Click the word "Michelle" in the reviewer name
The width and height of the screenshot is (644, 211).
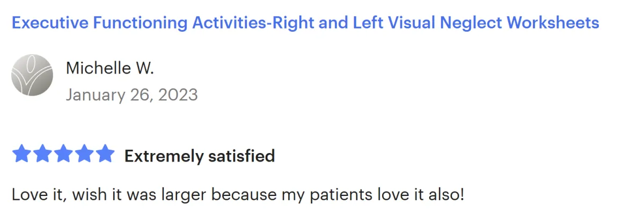[97, 69]
